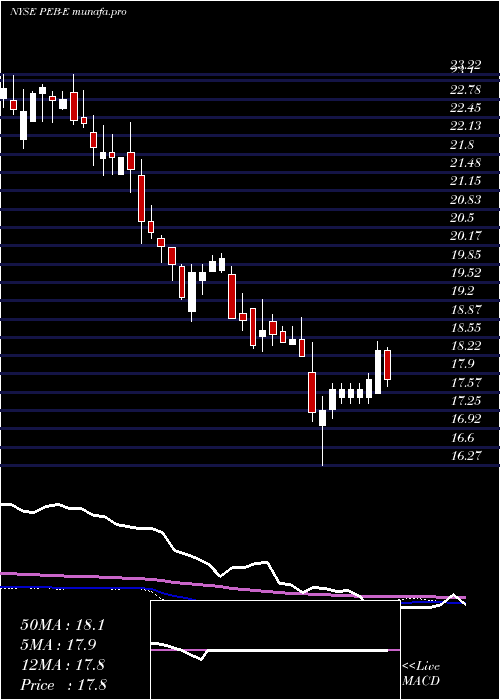This screenshot has height=700, width=500.
Task: Click the 20.83 price axis label
Action: tap(466, 200)
